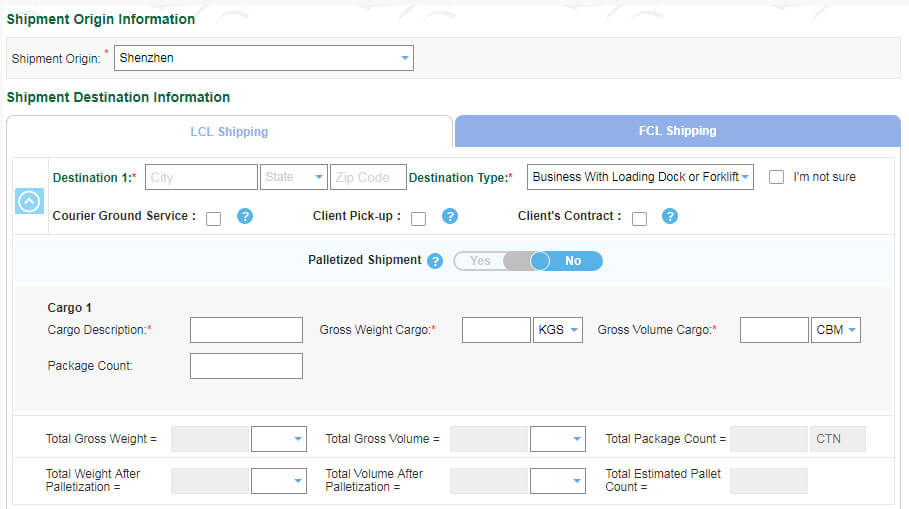Click help icon next to Client's Contract

click(670, 217)
